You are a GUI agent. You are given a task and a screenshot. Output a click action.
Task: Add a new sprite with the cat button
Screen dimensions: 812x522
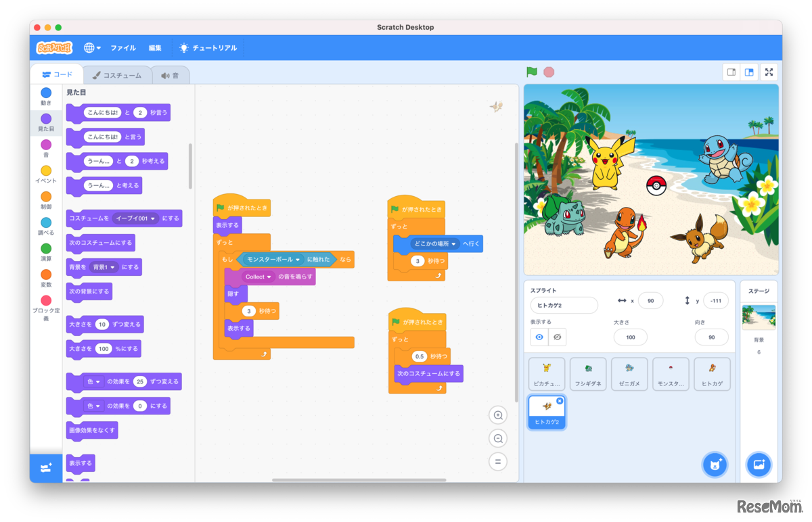tap(715, 465)
